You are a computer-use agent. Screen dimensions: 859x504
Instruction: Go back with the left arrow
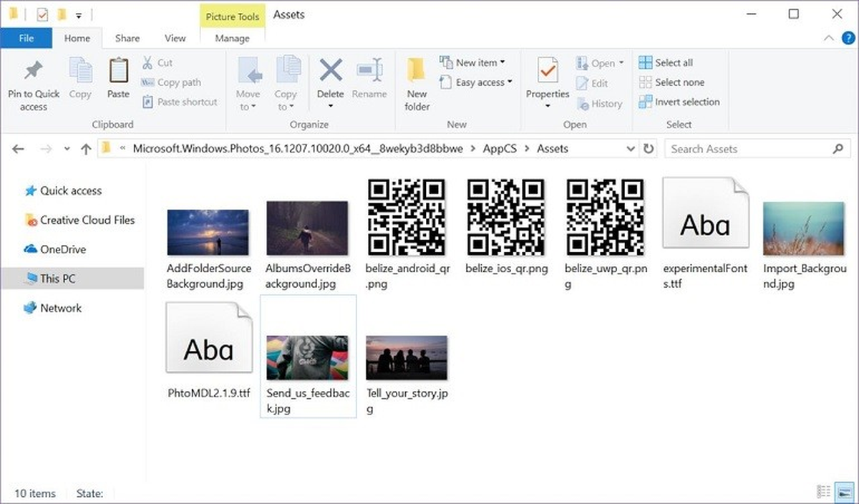click(19, 149)
